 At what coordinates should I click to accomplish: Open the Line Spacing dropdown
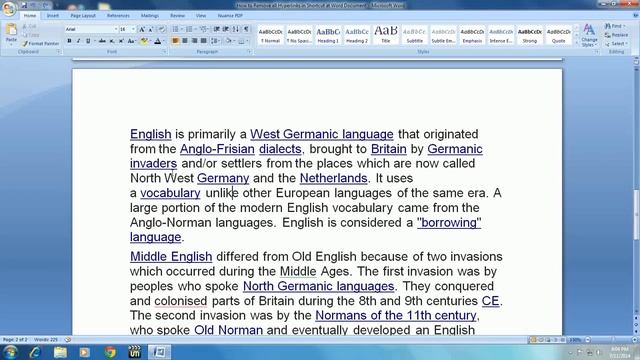click(x=215, y=41)
